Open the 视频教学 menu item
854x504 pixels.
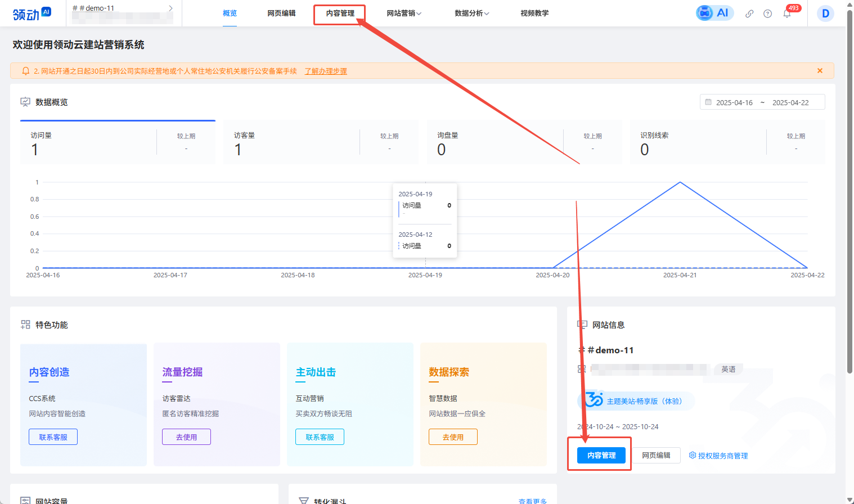point(534,13)
